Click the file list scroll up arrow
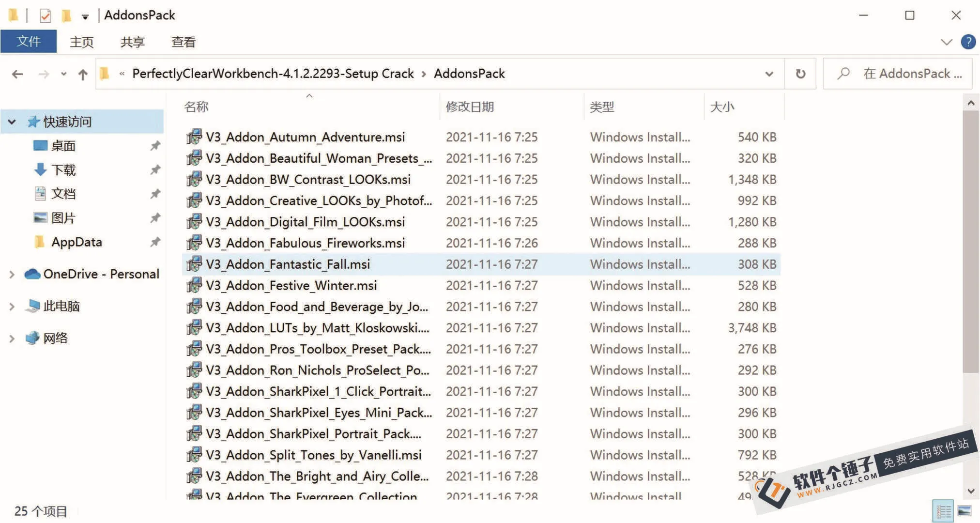980x523 pixels. point(970,103)
